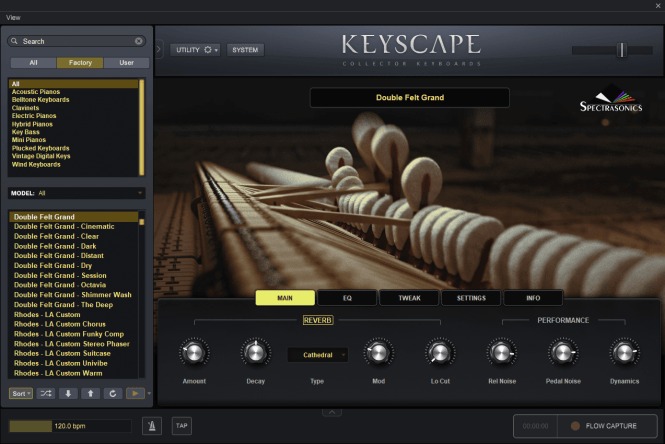Image resolution: width=665 pixels, height=444 pixels.
Task: Load Double Felt Grand - Shimmer Wash patch
Action: click(73, 295)
